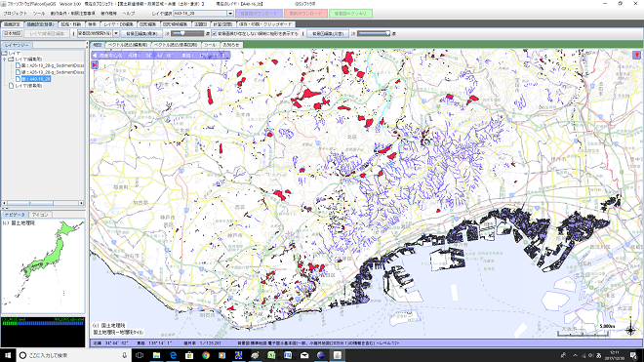Open the ツール menu
The width and height of the screenshot is (644, 362).
(39, 14)
